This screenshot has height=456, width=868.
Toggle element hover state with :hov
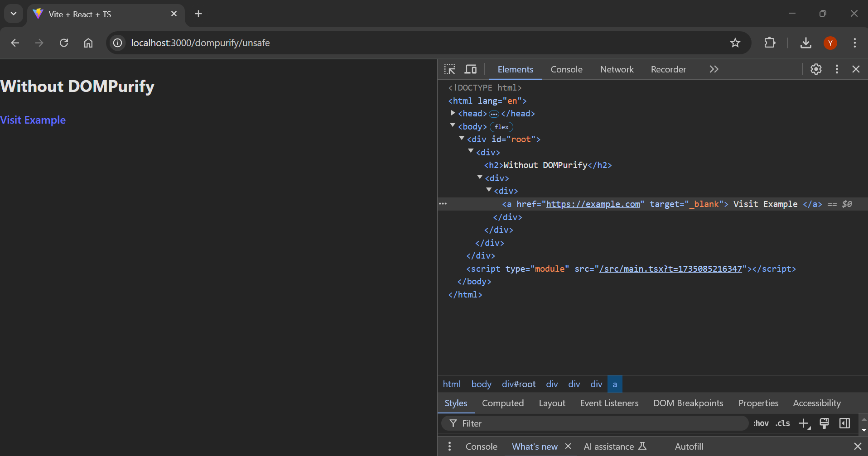(761, 423)
